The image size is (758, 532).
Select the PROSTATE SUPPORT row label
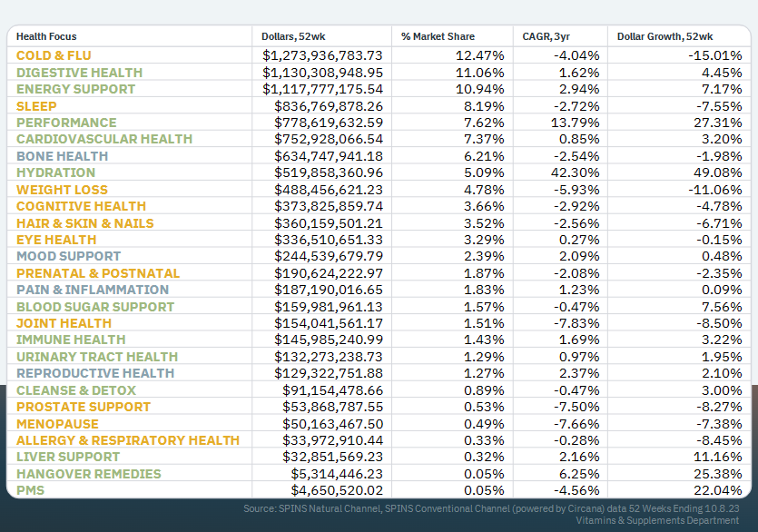(x=84, y=408)
